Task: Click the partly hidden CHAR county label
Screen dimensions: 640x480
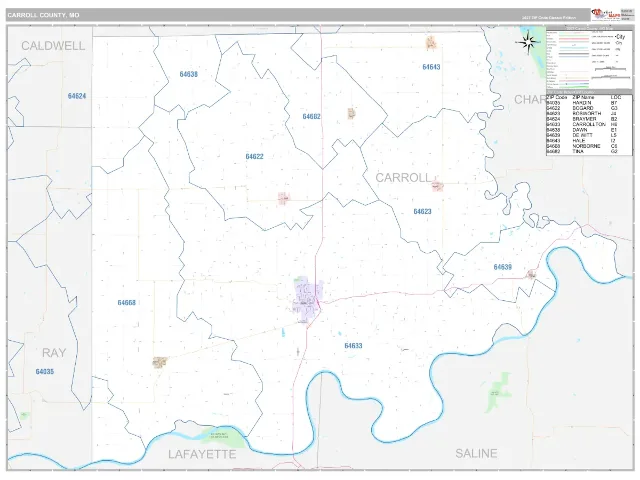Action: pyautogui.click(x=530, y=100)
